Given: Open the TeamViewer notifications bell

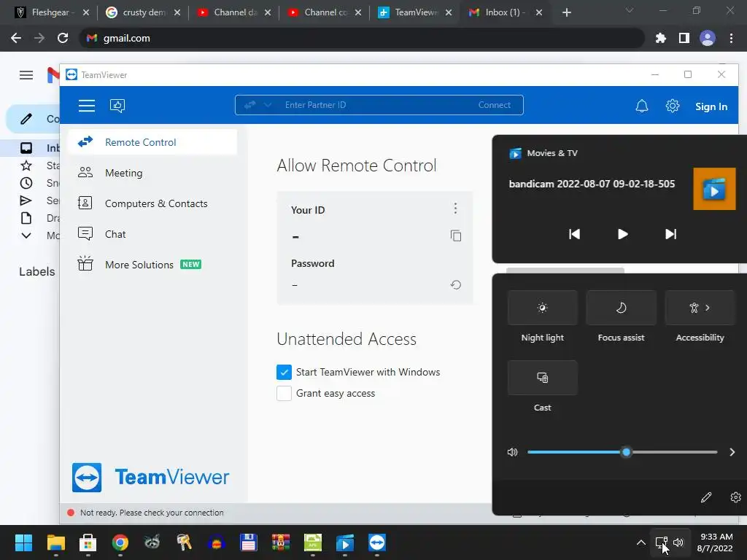Looking at the screenshot, I should 642,106.
